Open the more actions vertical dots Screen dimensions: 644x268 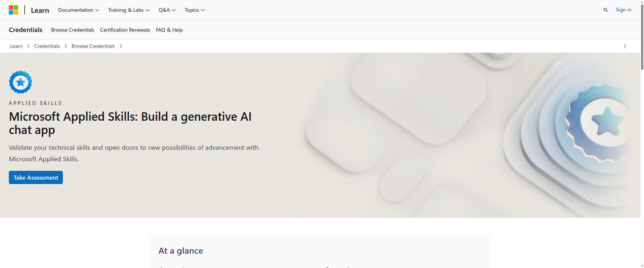[625, 46]
